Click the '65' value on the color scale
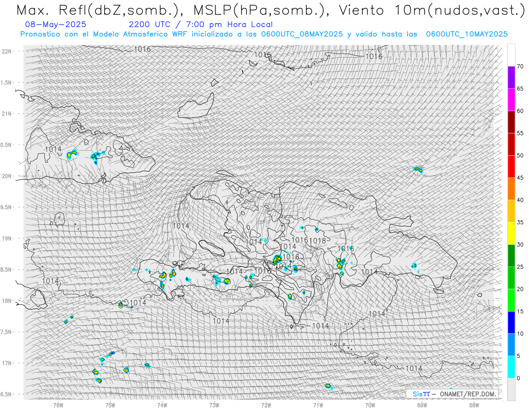532x411 pixels. pos(520,89)
